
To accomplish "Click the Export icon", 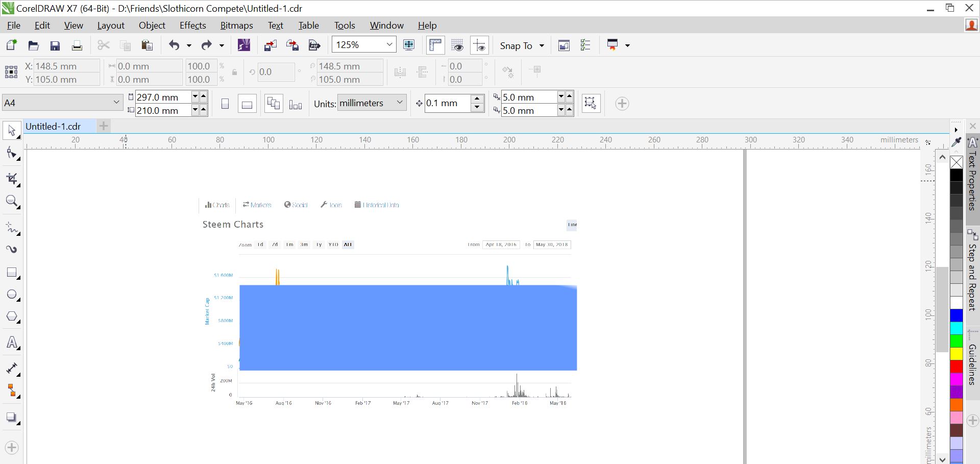I will [292, 45].
